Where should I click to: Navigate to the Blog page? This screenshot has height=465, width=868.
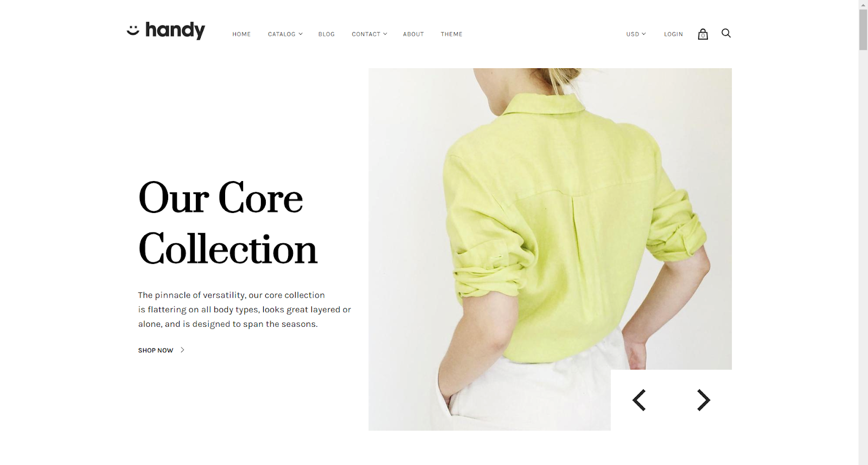pos(327,34)
